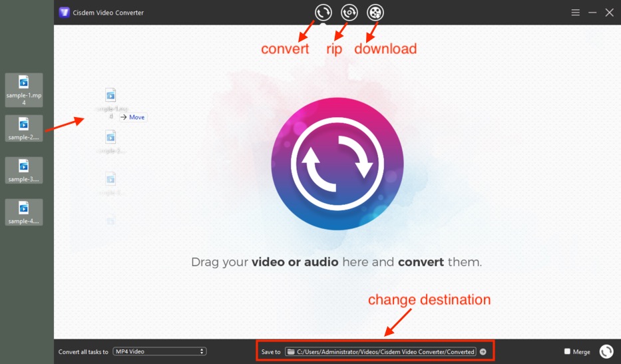This screenshot has height=364, width=621.
Task: Click the large convert circle graphic
Action: click(x=337, y=164)
